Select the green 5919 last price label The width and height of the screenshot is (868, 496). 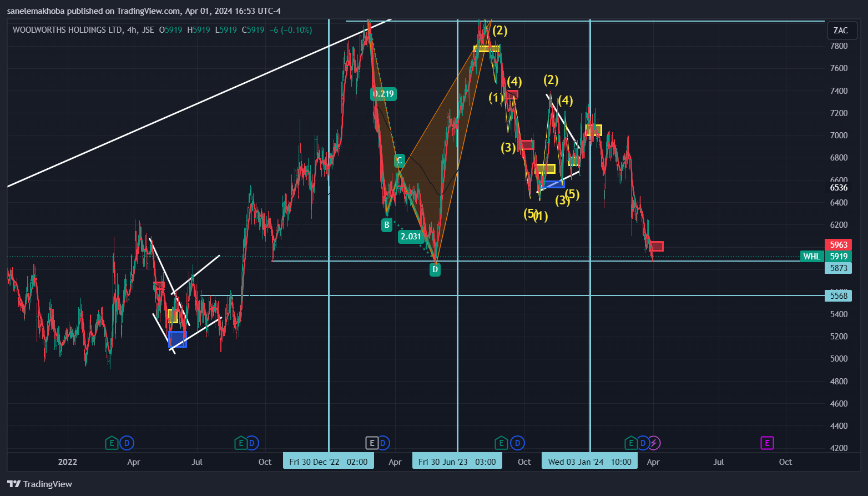click(x=839, y=256)
